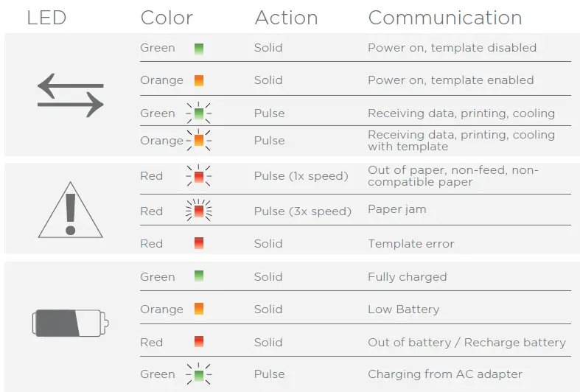The height and width of the screenshot is (392, 580).
Task: Click the 'Color' column header
Action: [x=167, y=18]
